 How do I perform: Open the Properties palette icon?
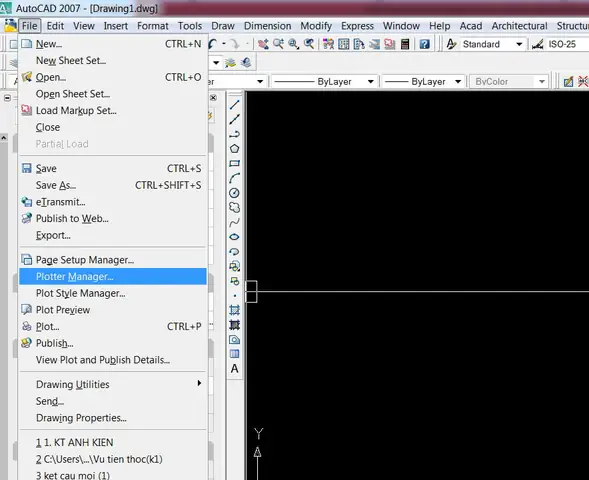click(x=328, y=44)
